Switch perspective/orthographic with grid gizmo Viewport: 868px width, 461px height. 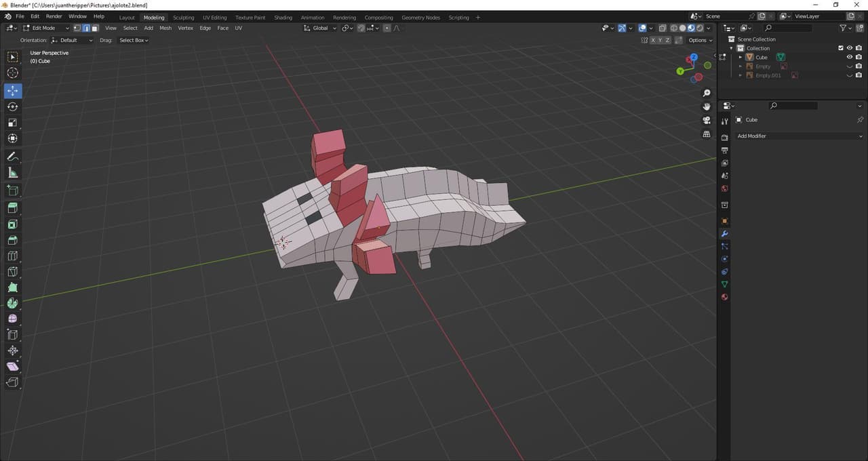point(707,134)
